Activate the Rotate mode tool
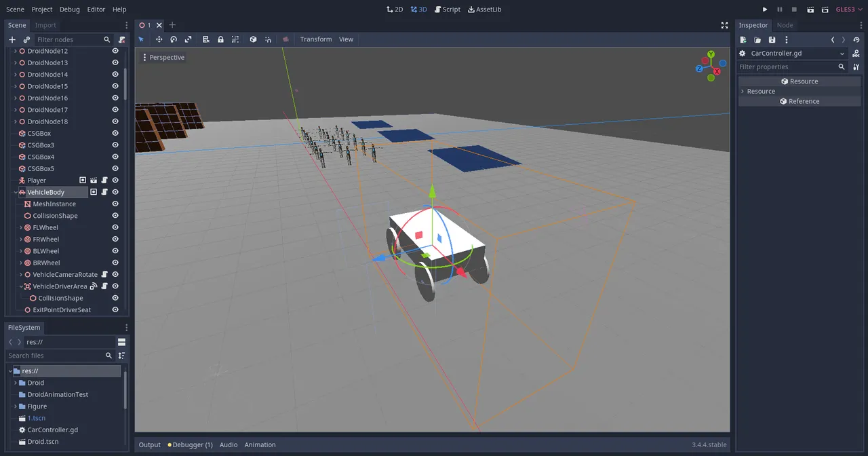 point(173,39)
